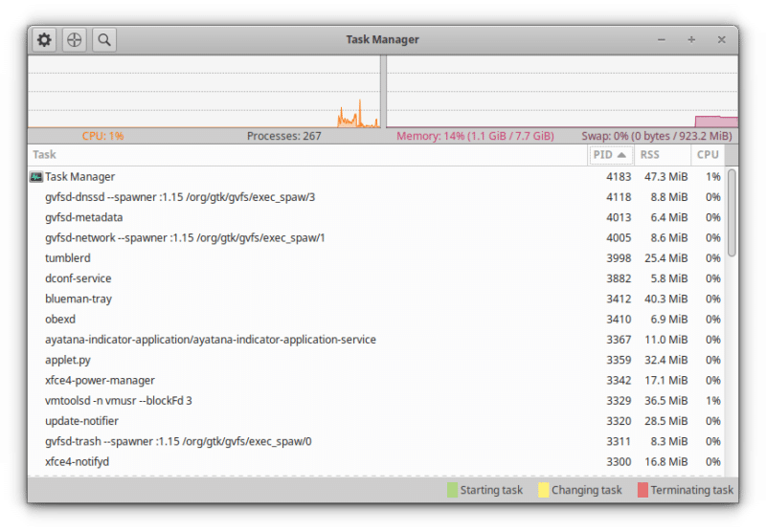The height and width of the screenshot is (532, 766).
Task: Select the gvfsd-trash process row
Action: (x=376, y=441)
